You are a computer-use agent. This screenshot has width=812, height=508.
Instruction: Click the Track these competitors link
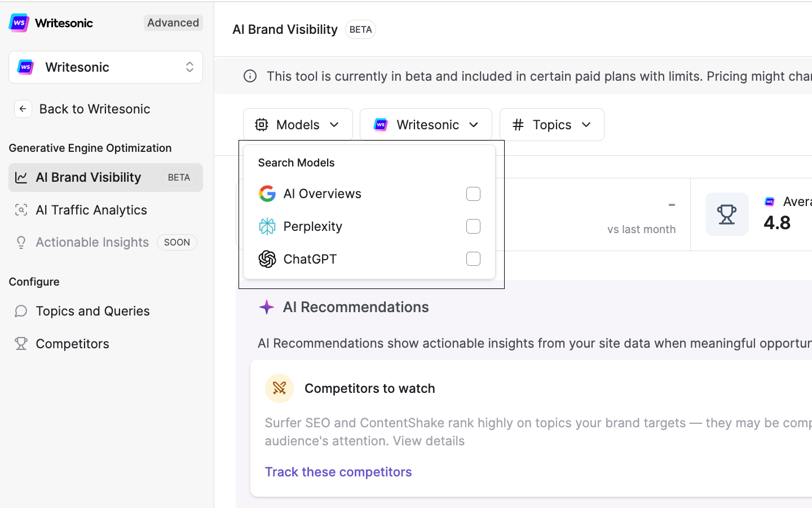(x=338, y=472)
